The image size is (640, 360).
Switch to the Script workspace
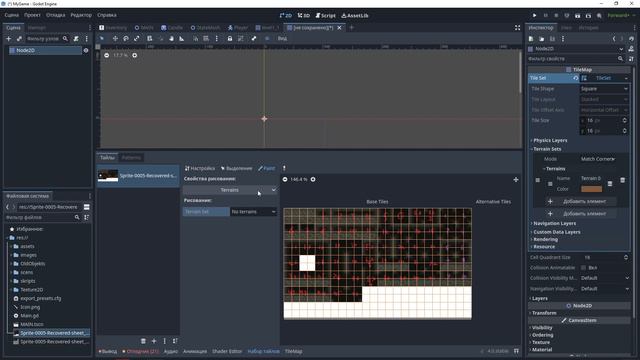click(325, 16)
